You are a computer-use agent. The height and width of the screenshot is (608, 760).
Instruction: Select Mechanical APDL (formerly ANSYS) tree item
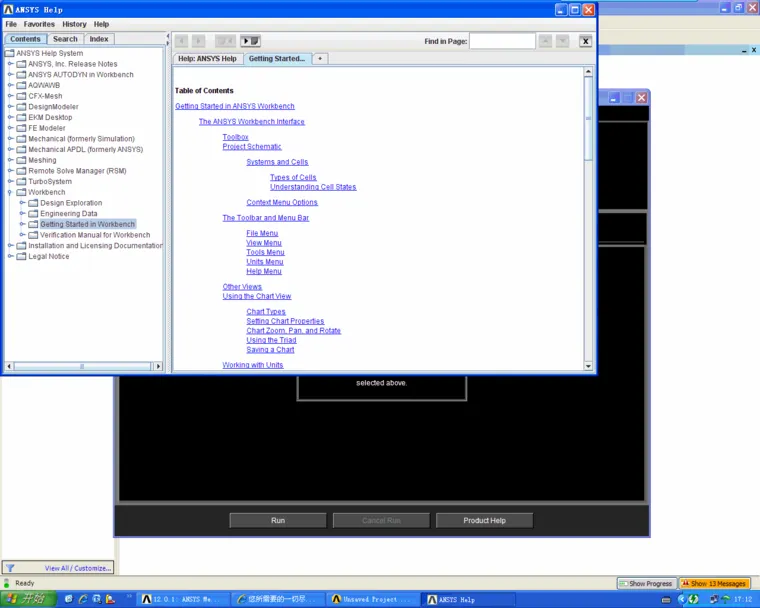(x=85, y=149)
